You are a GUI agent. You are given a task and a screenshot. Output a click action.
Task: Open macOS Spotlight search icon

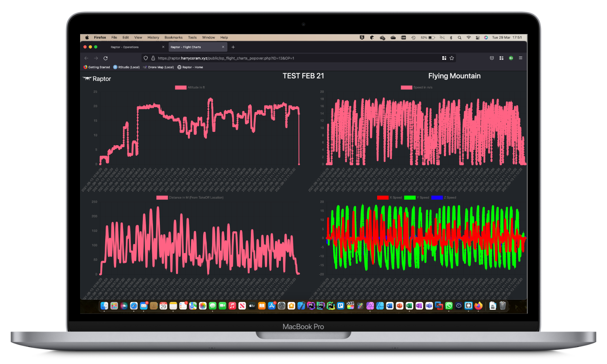click(x=460, y=38)
